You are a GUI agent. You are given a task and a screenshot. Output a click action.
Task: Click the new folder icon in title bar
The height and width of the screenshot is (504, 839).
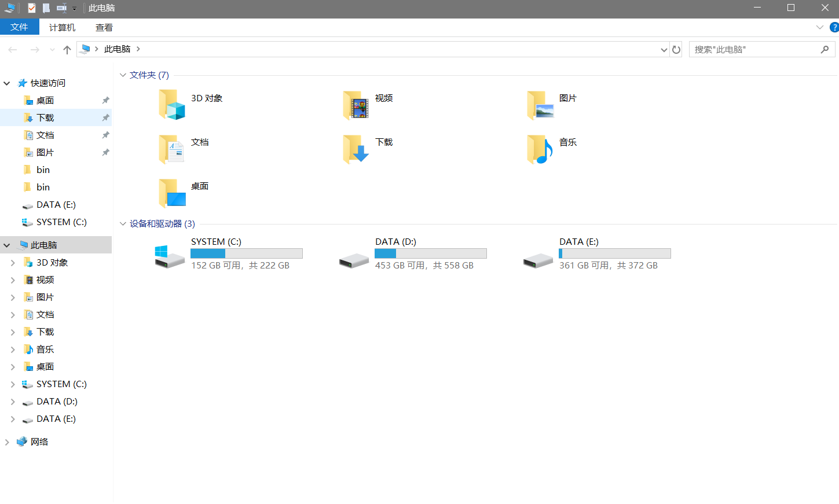pyautogui.click(x=46, y=8)
